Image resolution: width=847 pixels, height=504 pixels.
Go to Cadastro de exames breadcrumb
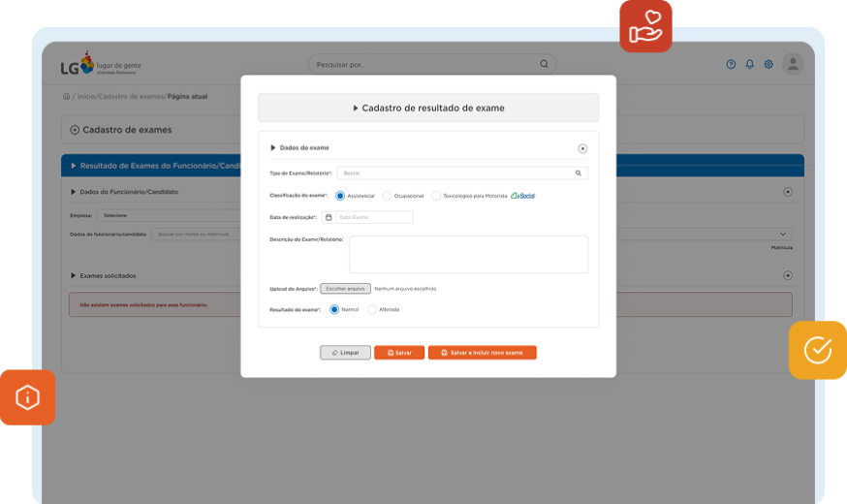[x=131, y=97]
